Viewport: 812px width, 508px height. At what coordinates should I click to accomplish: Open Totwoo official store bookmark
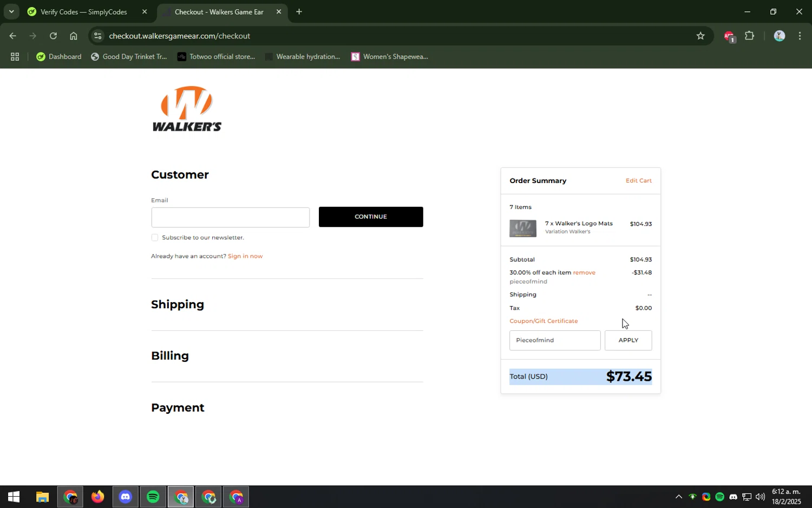pos(216,57)
